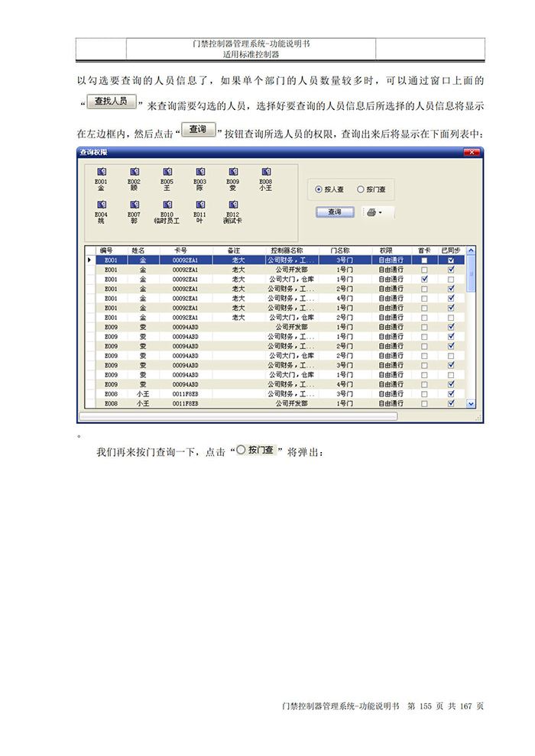
Task: Click the vertical scrollbar thumb of the table
Action: pyautogui.click(x=471, y=273)
